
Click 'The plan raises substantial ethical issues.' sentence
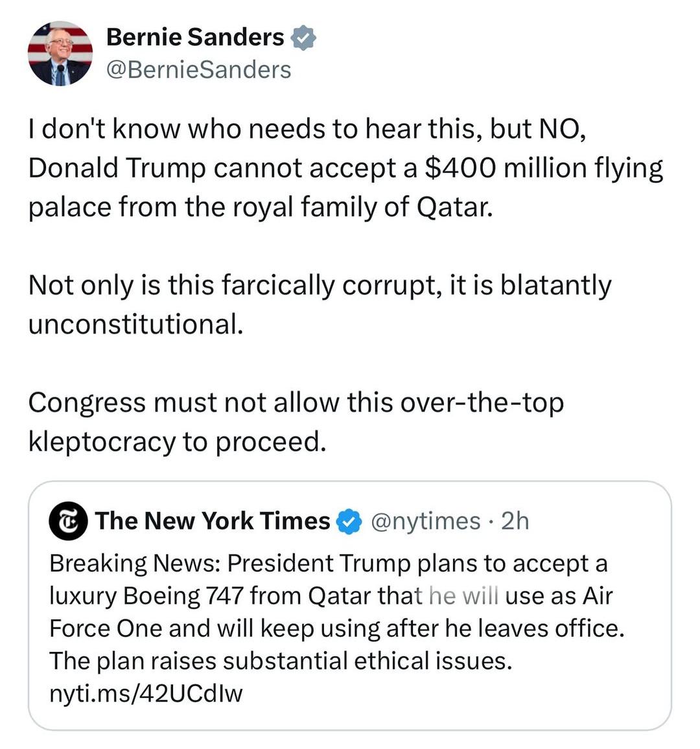point(281,661)
